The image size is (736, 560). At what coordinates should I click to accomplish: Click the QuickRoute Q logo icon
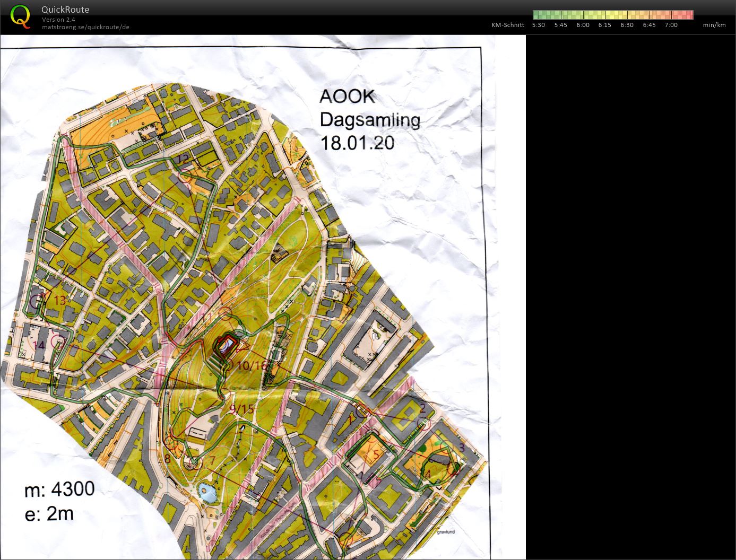21,16
